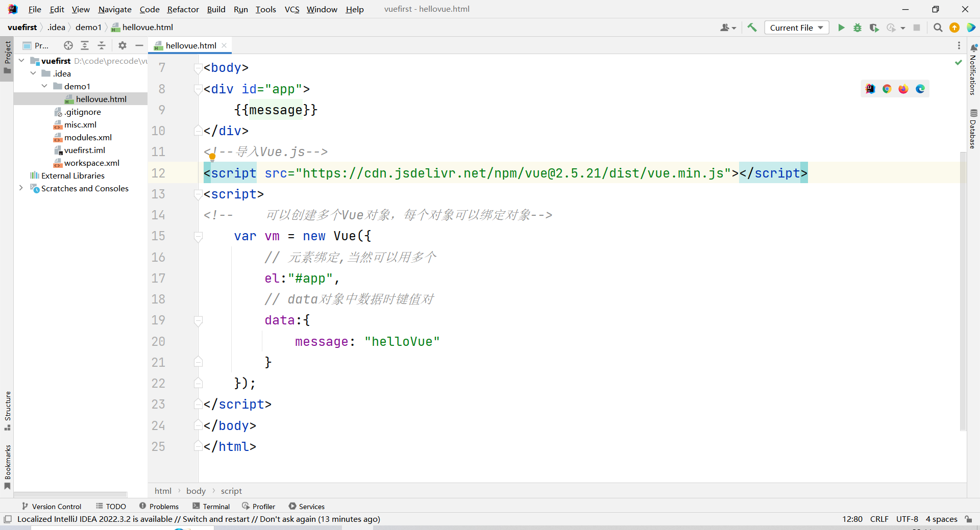Image resolution: width=980 pixels, height=530 pixels.
Task: Open the Services tool window
Action: [306, 506]
